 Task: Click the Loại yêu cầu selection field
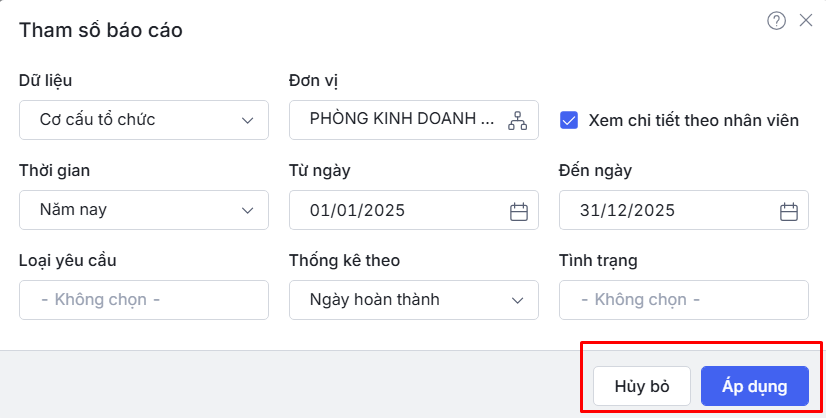tap(144, 300)
